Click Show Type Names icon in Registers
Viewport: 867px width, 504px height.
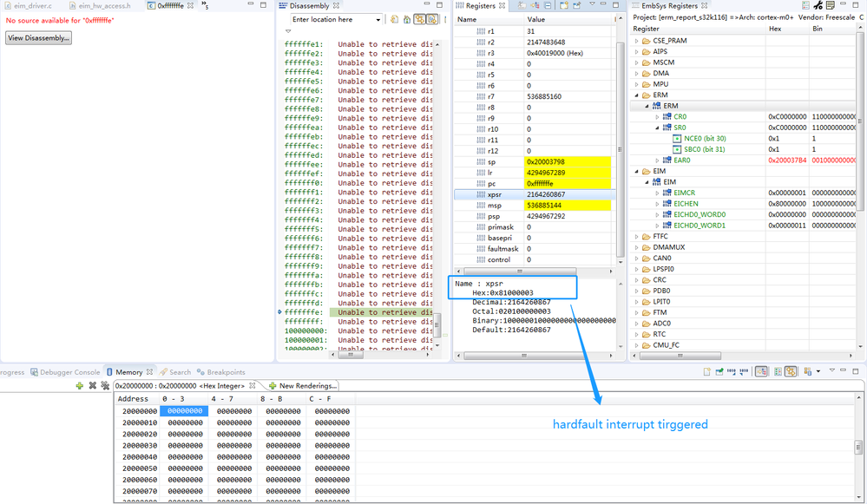tap(522, 5)
